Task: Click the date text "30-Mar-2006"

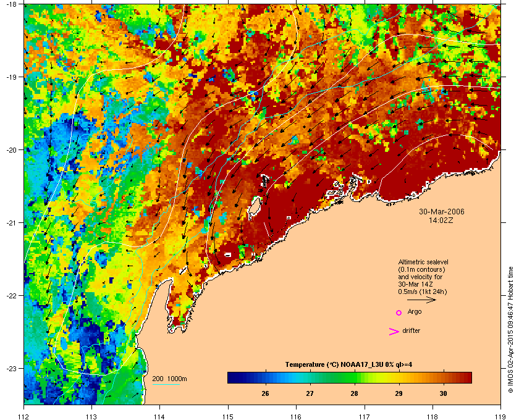Action: point(442,211)
